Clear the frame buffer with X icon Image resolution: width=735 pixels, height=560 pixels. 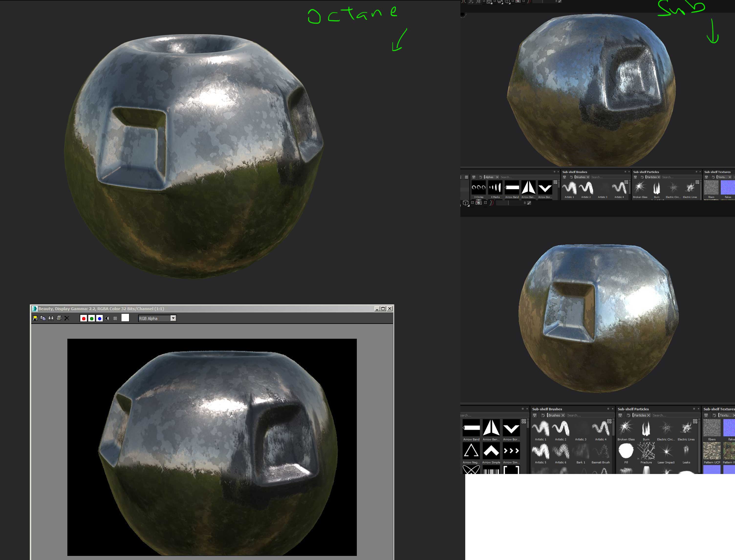click(67, 318)
